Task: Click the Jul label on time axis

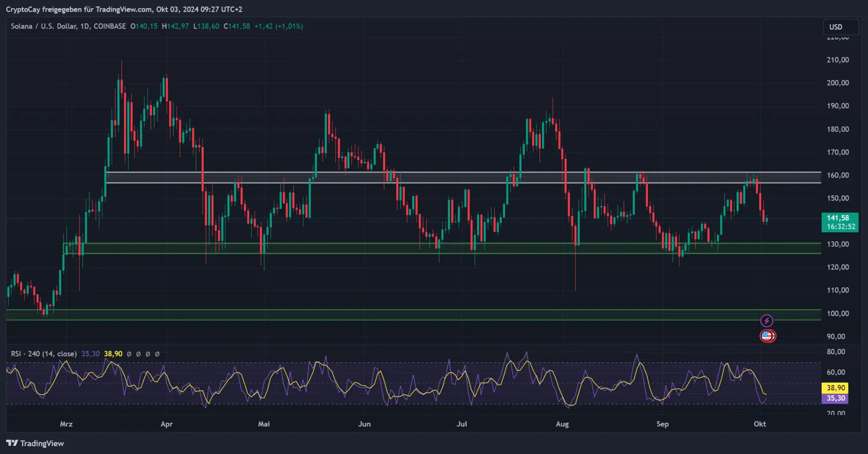Action: (462, 424)
